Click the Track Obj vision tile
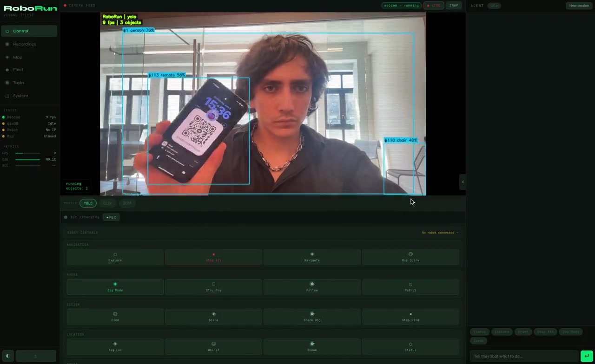 (312, 317)
